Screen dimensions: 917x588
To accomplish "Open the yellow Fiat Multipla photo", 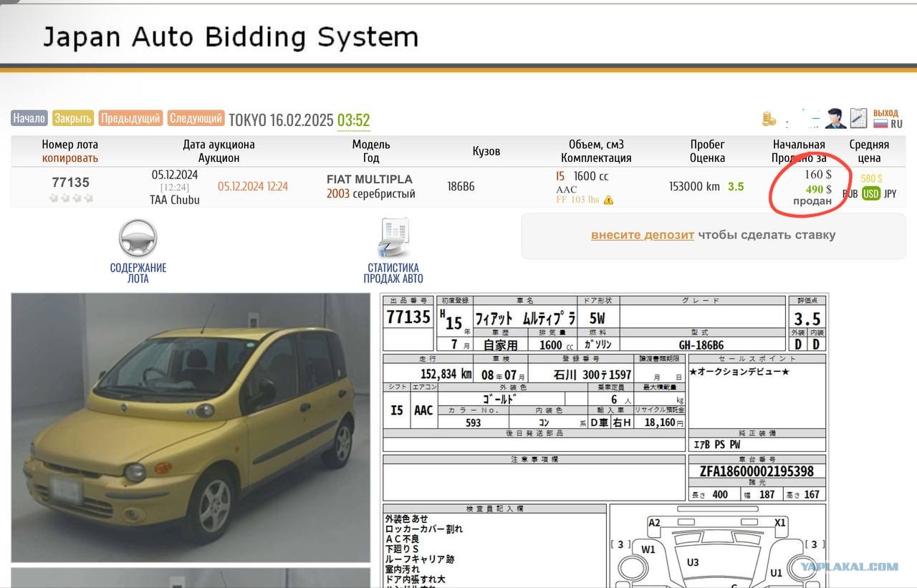I will pos(191,428).
